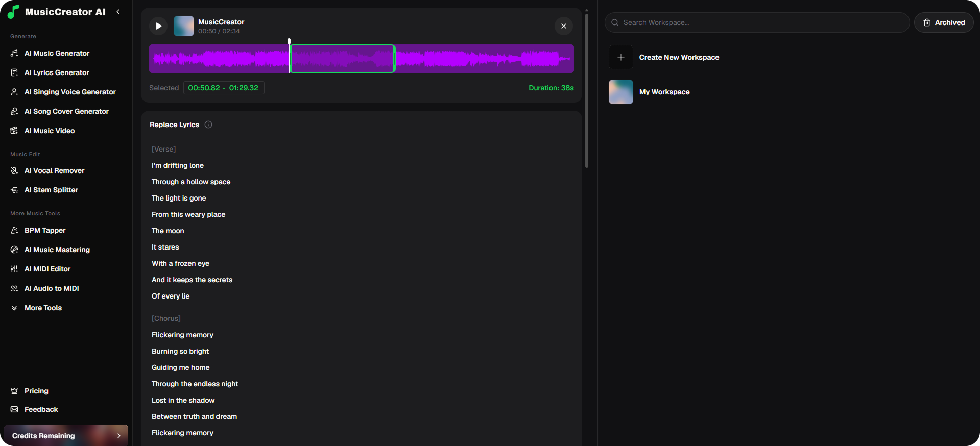Open AI Music Mastering
Screen dimensions: 980x446
(57, 250)
